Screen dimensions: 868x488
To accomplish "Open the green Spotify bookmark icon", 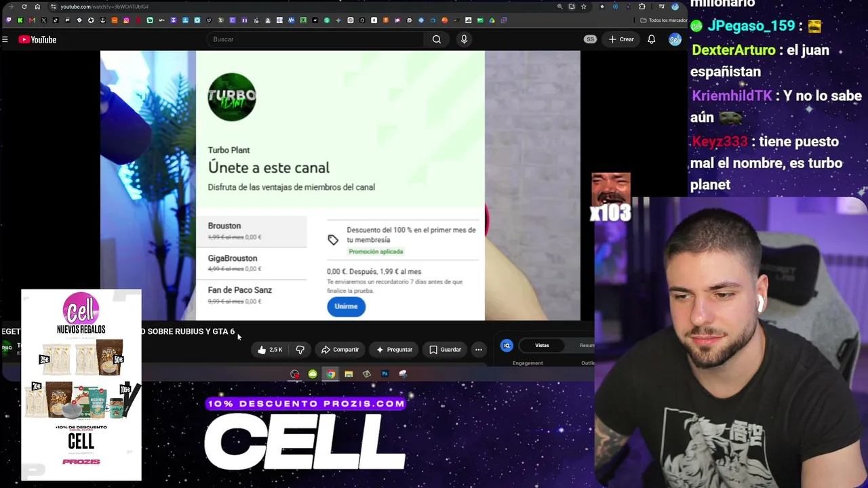I will (x=327, y=20).
